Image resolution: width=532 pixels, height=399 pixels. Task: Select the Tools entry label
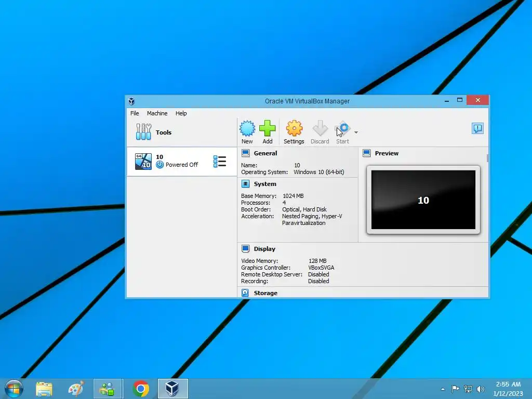coord(164,132)
